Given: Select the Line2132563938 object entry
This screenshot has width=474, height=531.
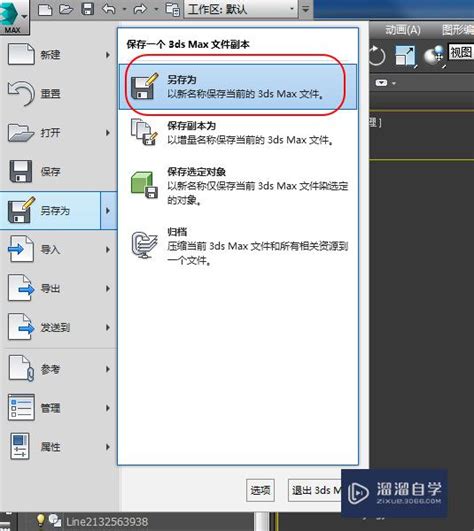Looking at the screenshot, I should point(107,522).
